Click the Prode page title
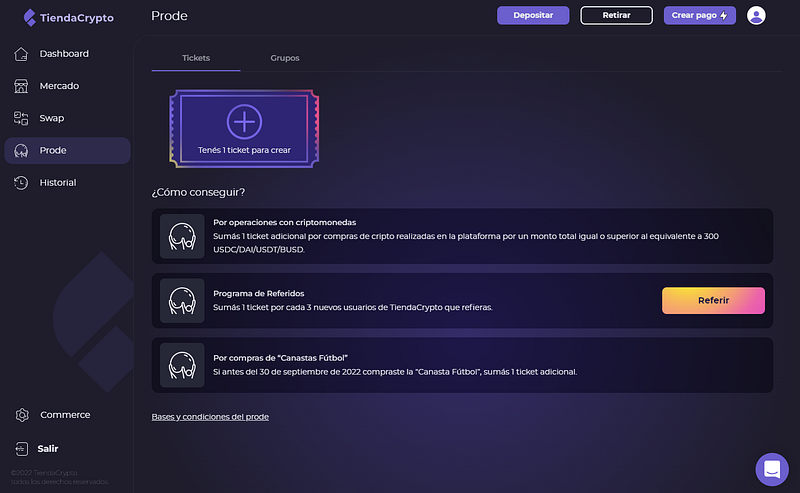Viewport: 800px width, 493px height. click(169, 16)
